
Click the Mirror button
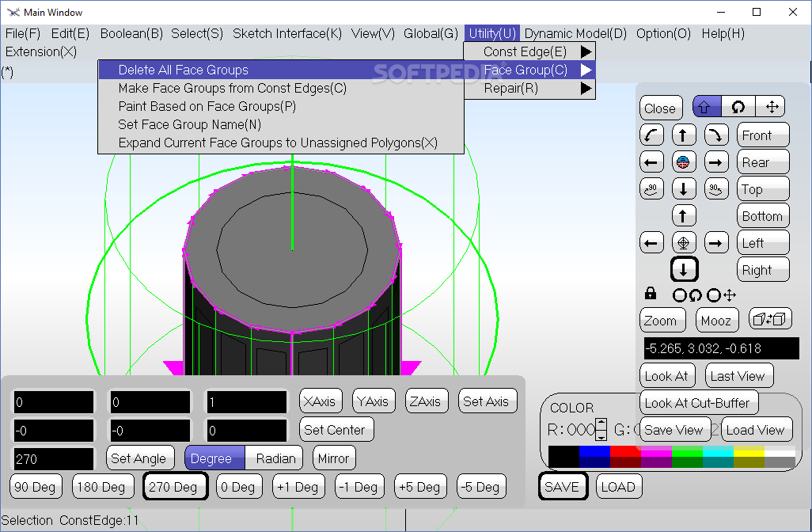tap(334, 458)
